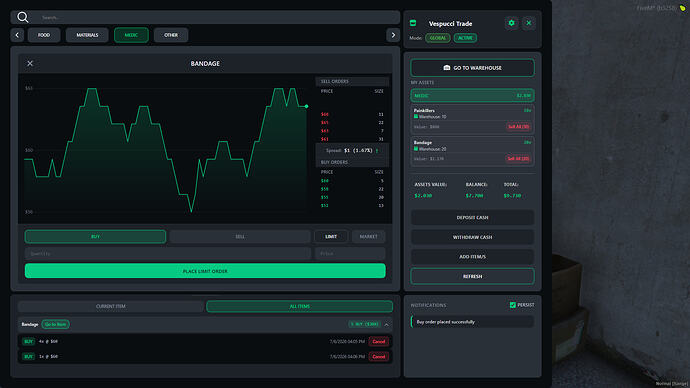Close the Bandage item panel
690x388 pixels.
pyautogui.click(x=30, y=63)
